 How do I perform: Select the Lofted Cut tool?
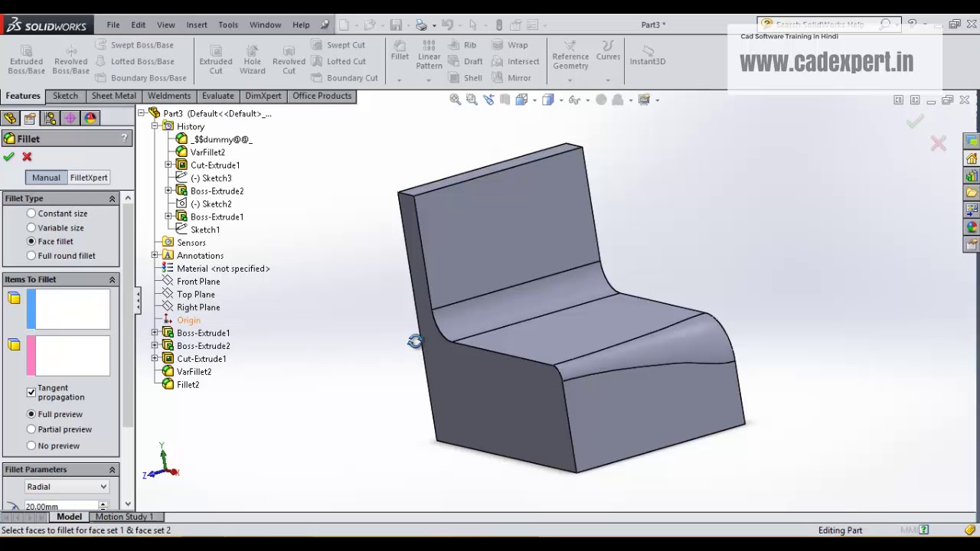tap(338, 61)
